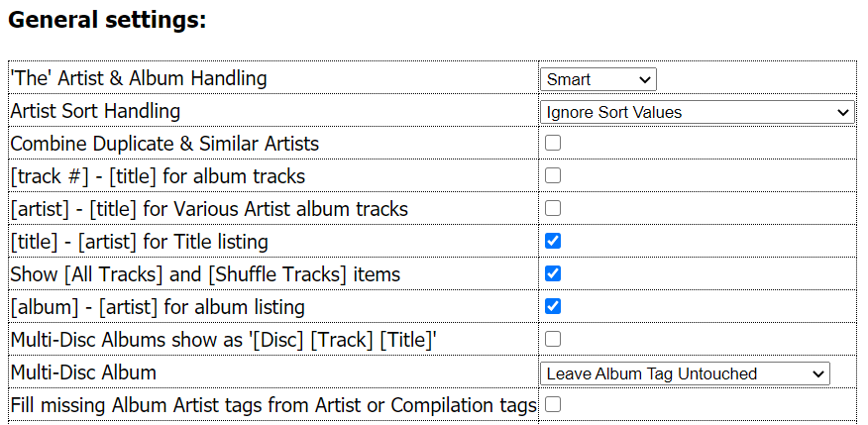Click the Show [All Tracks] label text
The height and width of the screenshot is (425, 868).
(x=205, y=273)
